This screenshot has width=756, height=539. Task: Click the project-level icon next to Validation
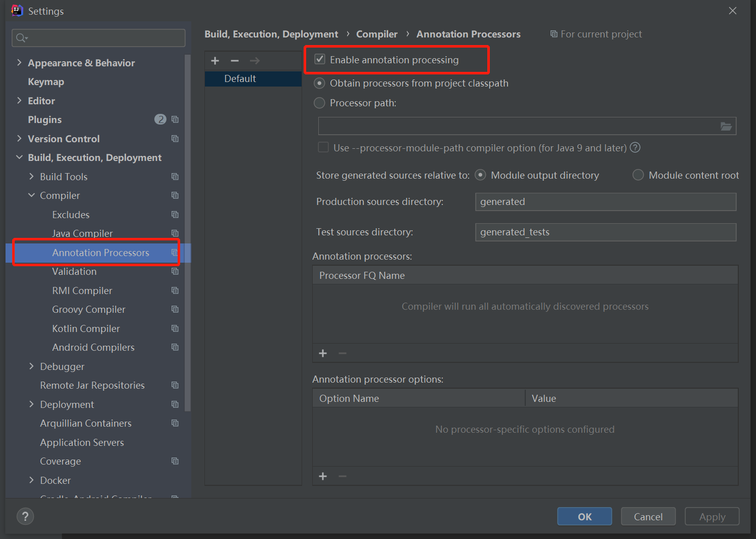(175, 271)
